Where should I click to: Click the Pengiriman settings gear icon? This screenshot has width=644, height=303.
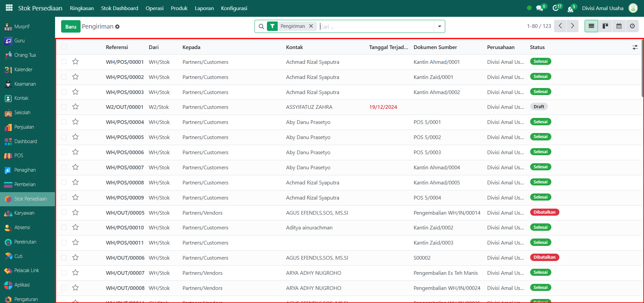[117, 27]
